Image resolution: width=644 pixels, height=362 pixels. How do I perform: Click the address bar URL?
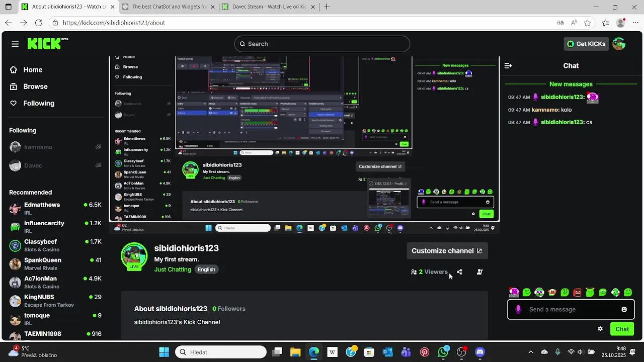114,23
